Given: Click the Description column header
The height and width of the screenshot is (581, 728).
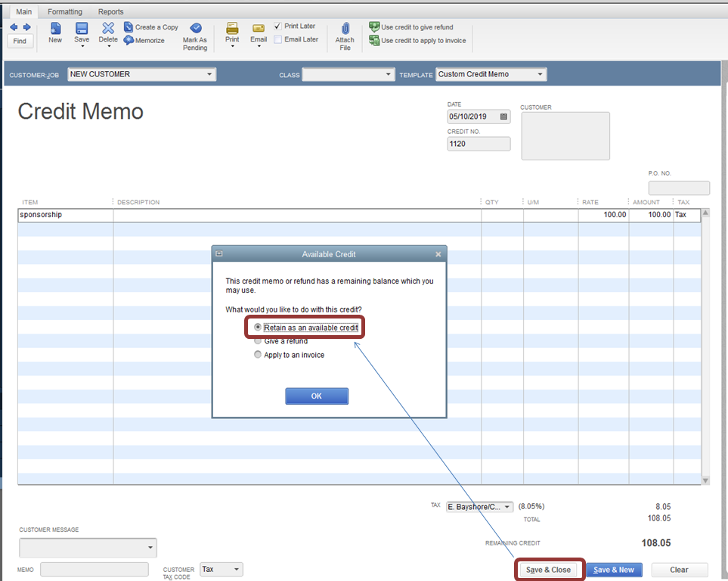Looking at the screenshot, I should tap(138, 202).
